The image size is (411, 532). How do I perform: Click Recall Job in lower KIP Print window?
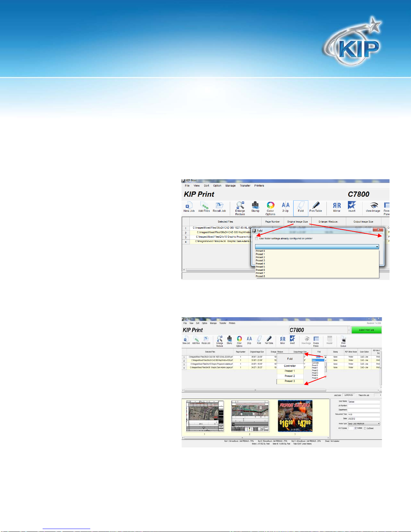pyautogui.click(x=206, y=340)
